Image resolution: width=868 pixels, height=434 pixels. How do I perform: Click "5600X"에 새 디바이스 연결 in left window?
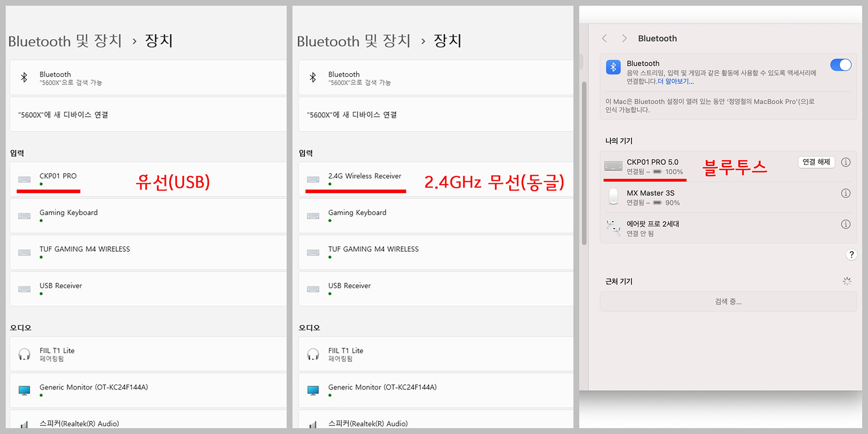tap(148, 114)
